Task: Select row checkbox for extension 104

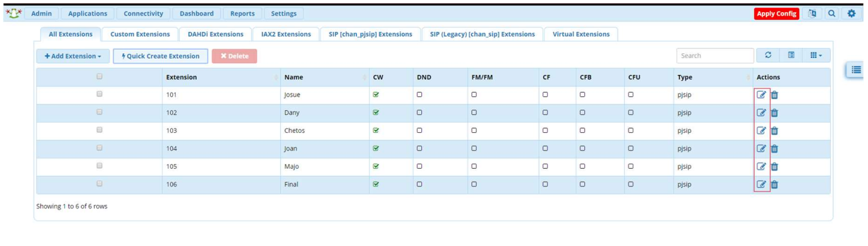Action: pos(99,147)
